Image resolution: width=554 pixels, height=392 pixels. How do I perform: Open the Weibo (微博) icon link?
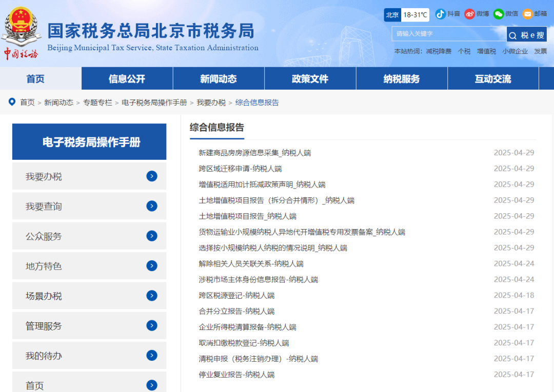coord(469,14)
